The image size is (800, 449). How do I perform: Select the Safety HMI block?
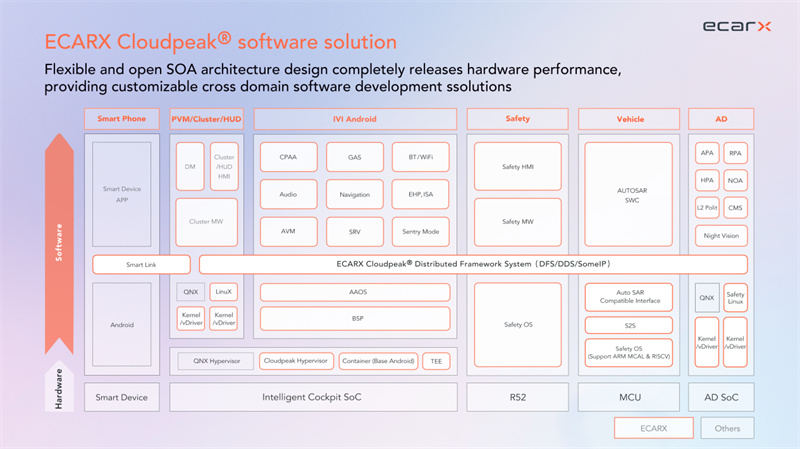[519, 166]
